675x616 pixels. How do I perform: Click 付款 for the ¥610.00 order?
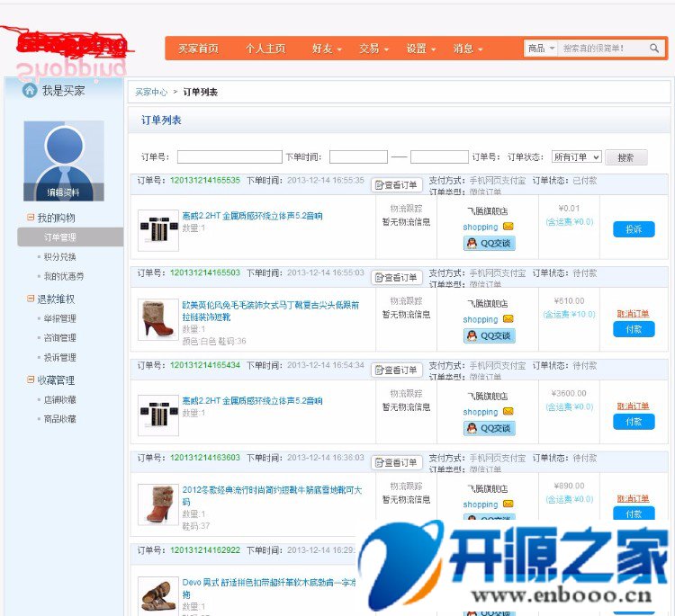click(x=634, y=329)
